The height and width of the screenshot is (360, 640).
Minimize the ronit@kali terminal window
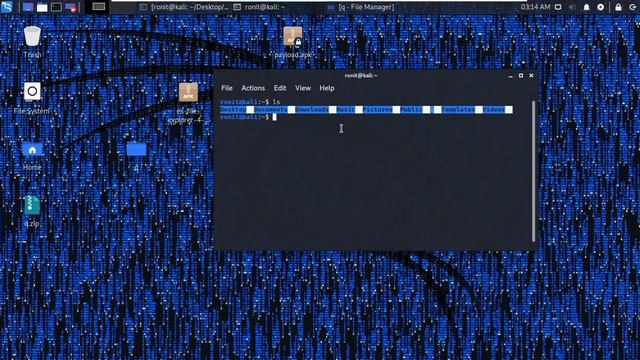510,76
